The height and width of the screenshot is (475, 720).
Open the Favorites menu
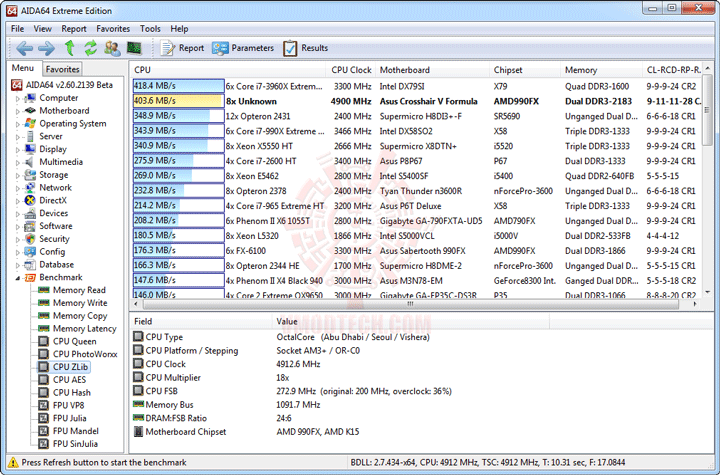click(x=113, y=28)
